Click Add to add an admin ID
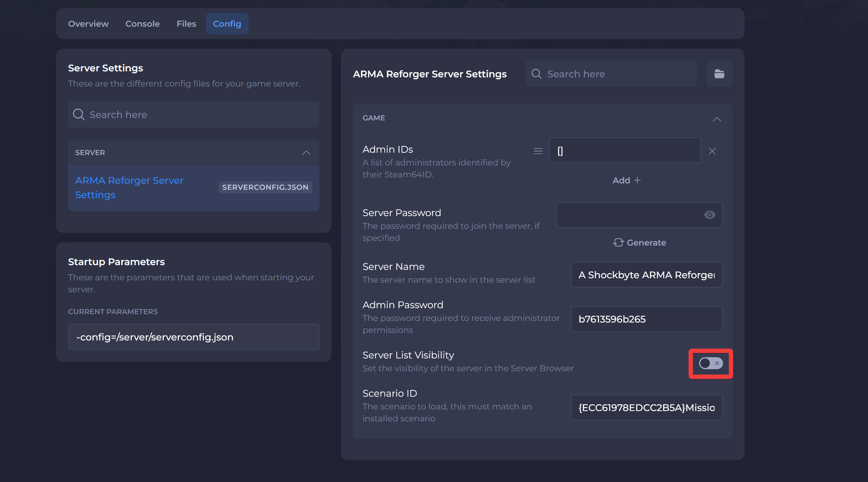The height and width of the screenshot is (482, 868). click(x=627, y=180)
